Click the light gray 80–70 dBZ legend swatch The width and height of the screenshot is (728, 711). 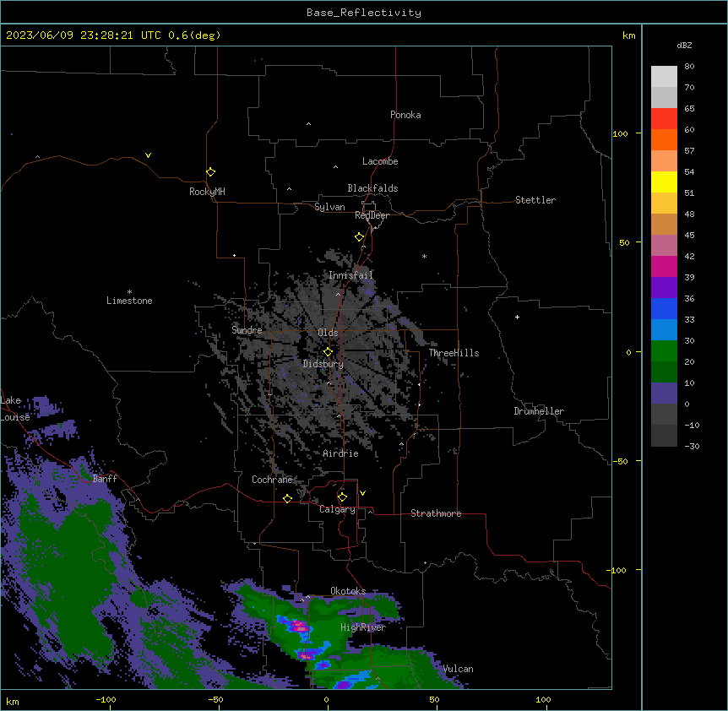pos(664,77)
